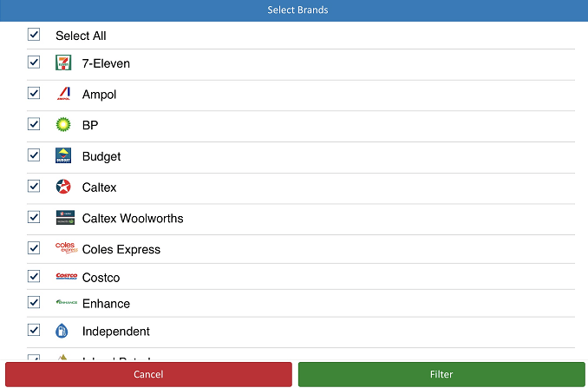Apply the green Filter button
This screenshot has width=588, height=388.
tap(441, 374)
